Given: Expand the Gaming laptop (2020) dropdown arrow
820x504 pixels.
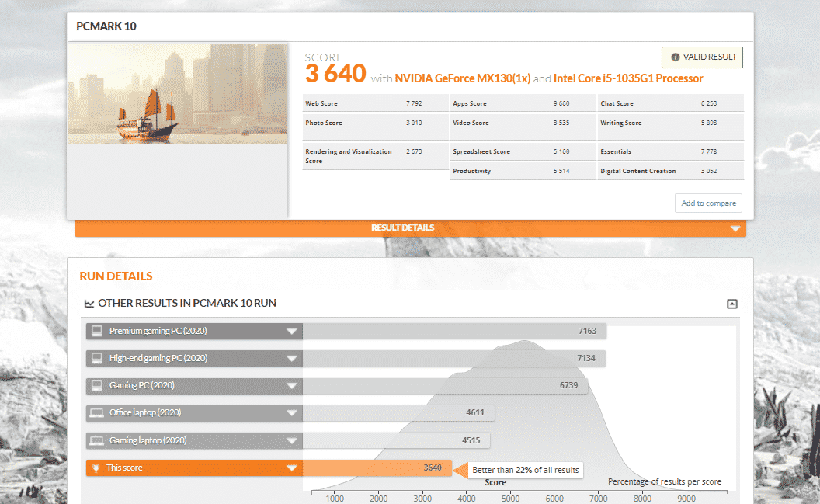Looking at the screenshot, I should tap(292, 441).
